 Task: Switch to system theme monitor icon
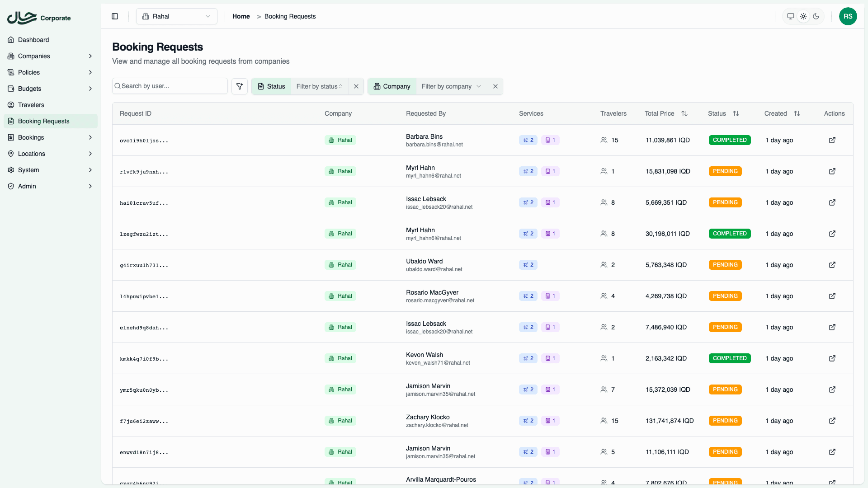click(790, 16)
